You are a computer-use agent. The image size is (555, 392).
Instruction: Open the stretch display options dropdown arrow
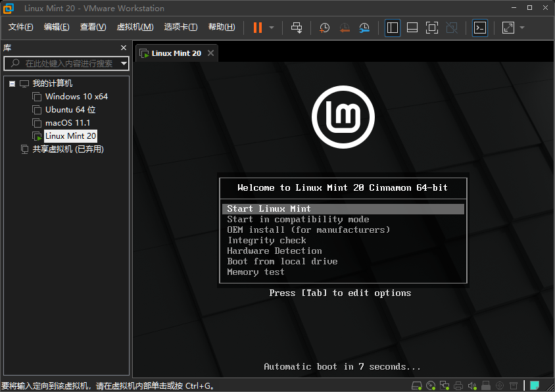click(x=522, y=28)
